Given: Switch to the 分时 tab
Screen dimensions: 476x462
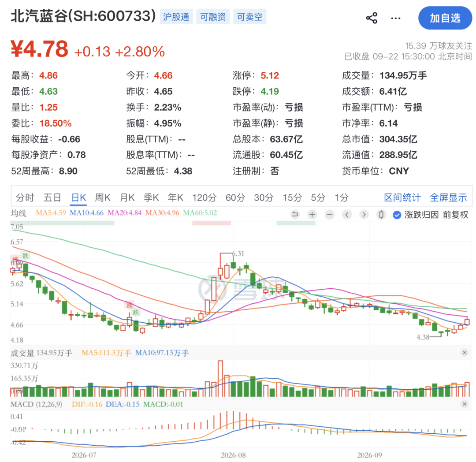Looking at the screenshot, I should [25, 197].
